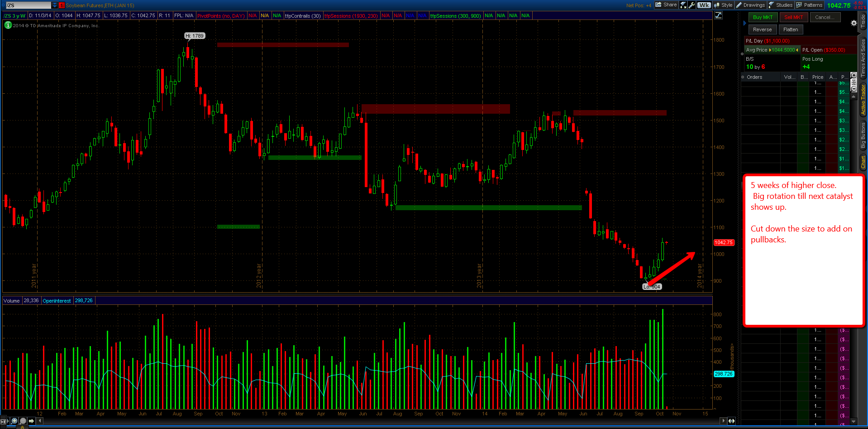Click the last price 1042.75 in header
868x429 pixels.
click(x=839, y=5)
